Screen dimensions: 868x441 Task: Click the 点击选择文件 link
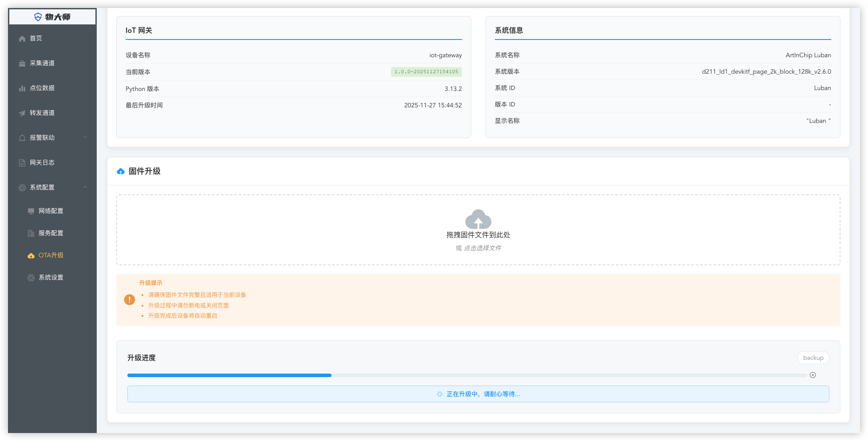click(482, 248)
